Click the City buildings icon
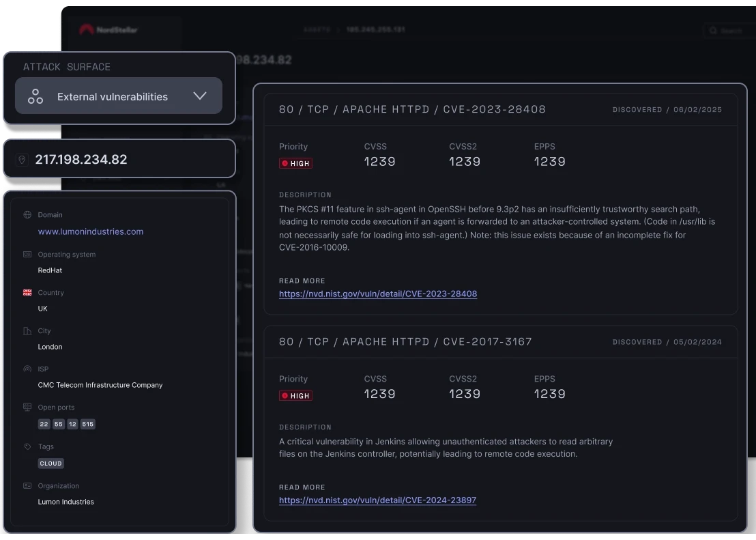 [x=27, y=330]
